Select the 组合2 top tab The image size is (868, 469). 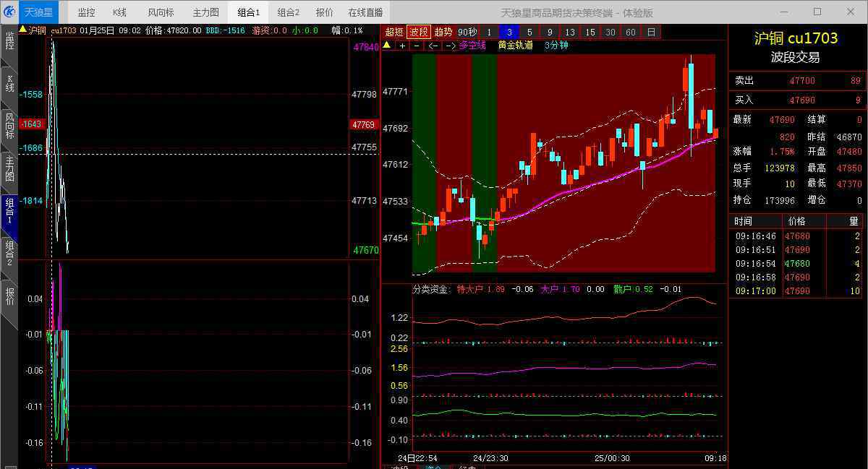point(289,12)
